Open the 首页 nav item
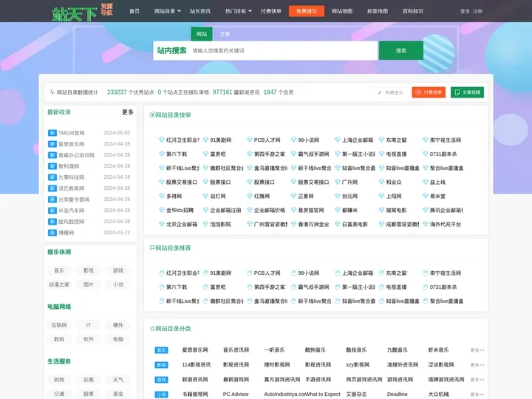The image size is (532, 399). point(134,11)
